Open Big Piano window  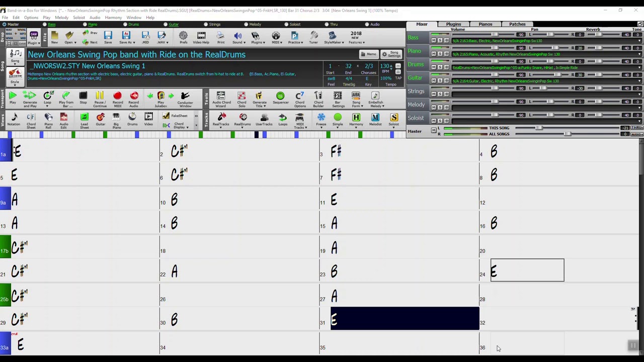[116, 121]
